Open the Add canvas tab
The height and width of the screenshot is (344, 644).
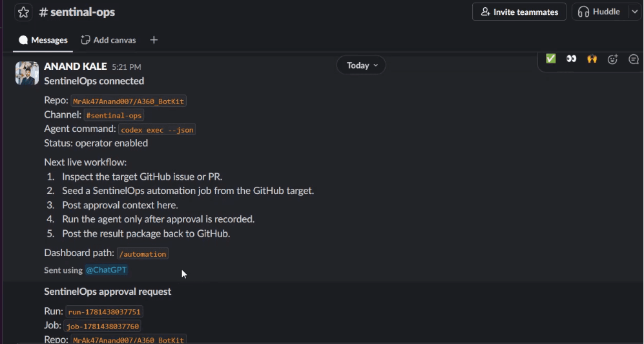[109, 40]
